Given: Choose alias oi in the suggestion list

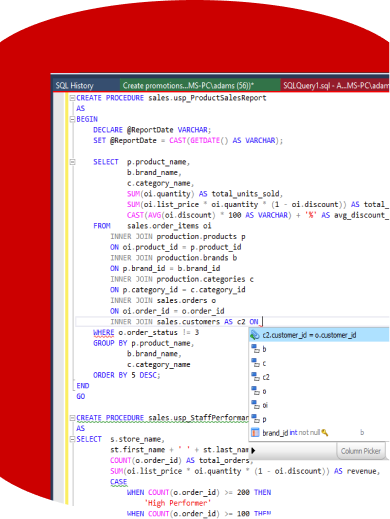Looking at the screenshot, I should coord(265,405).
